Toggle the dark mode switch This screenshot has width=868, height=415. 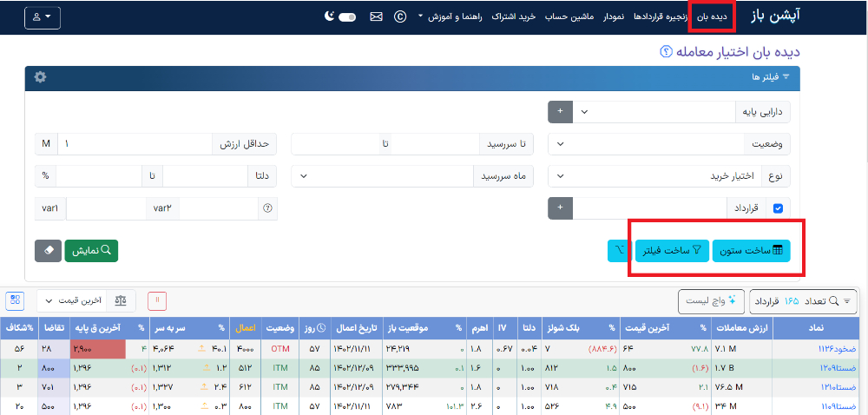pos(346,17)
